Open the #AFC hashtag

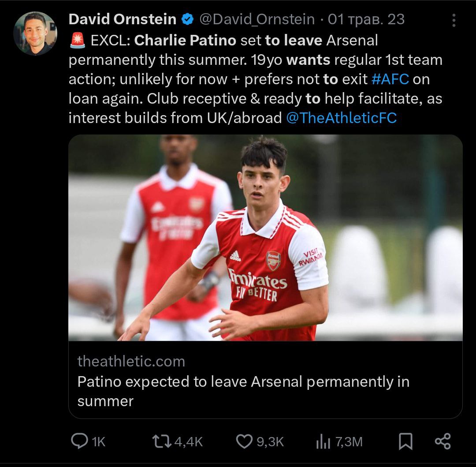[390, 79]
